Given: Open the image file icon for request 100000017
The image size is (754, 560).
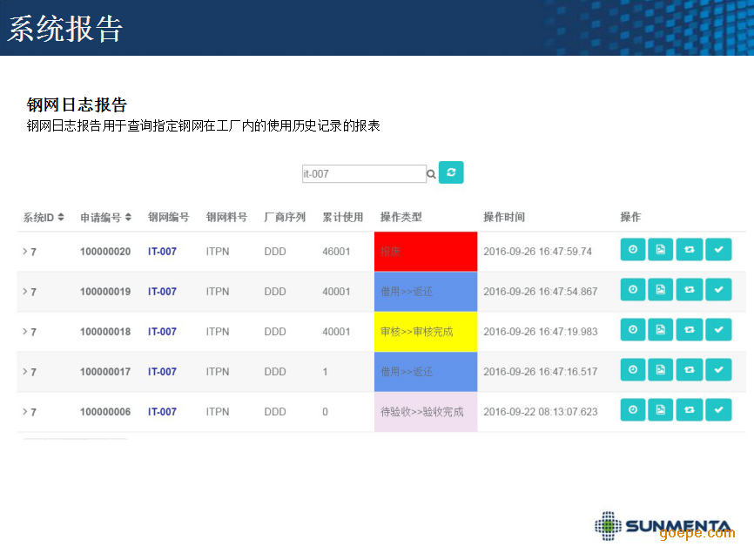Looking at the screenshot, I should click(x=661, y=370).
